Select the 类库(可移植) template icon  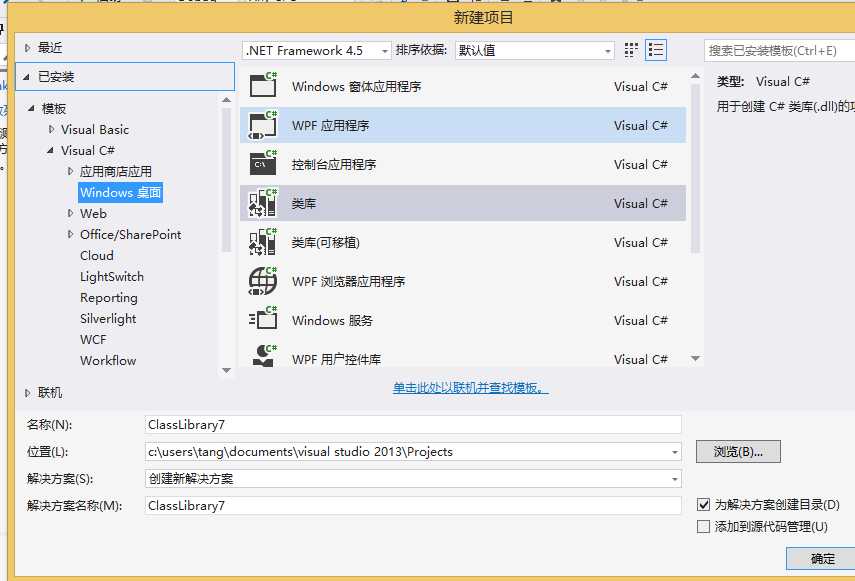[263, 242]
